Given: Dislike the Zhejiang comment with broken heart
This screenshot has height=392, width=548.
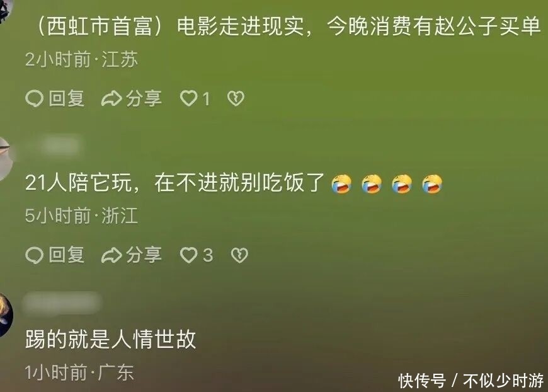Looking at the screenshot, I should 239,255.
